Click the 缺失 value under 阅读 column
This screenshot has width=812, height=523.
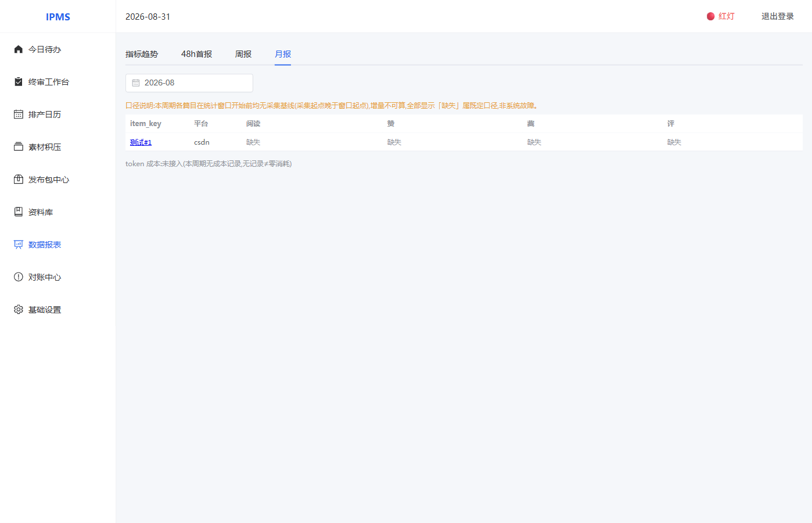pos(253,142)
